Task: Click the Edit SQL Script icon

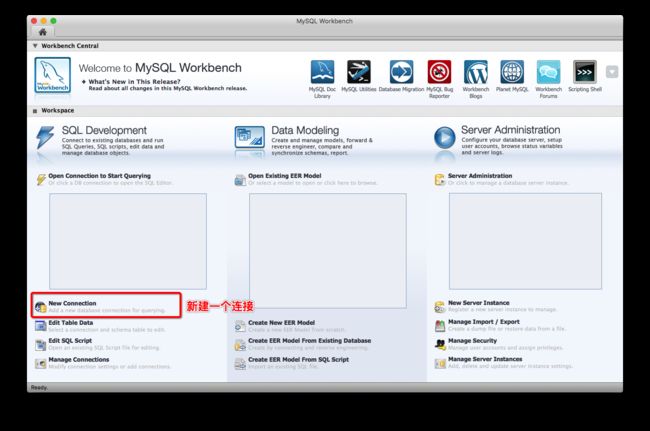Action: coord(41,345)
